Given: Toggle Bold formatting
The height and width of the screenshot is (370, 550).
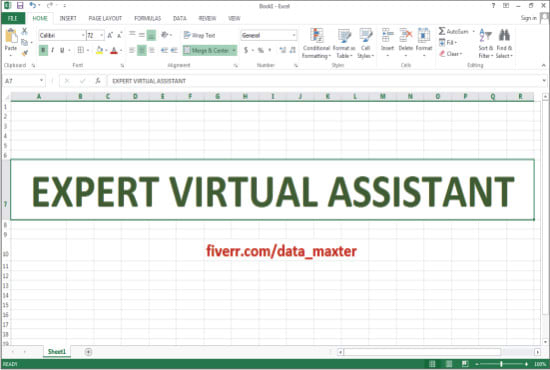Looking at the screenshot, I should (x=43, y=50).
